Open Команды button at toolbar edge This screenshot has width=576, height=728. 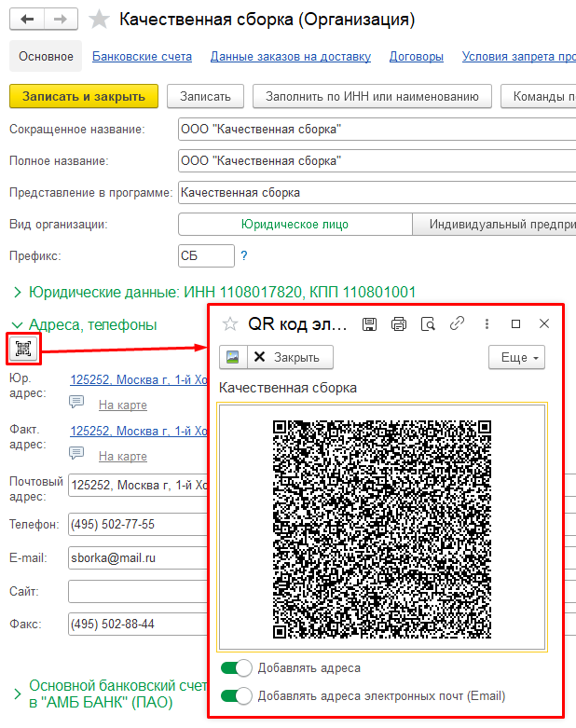539,96
